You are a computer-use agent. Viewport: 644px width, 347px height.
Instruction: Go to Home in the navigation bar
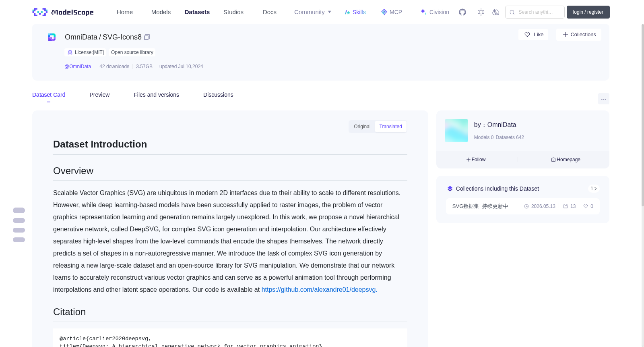(125, 12)
